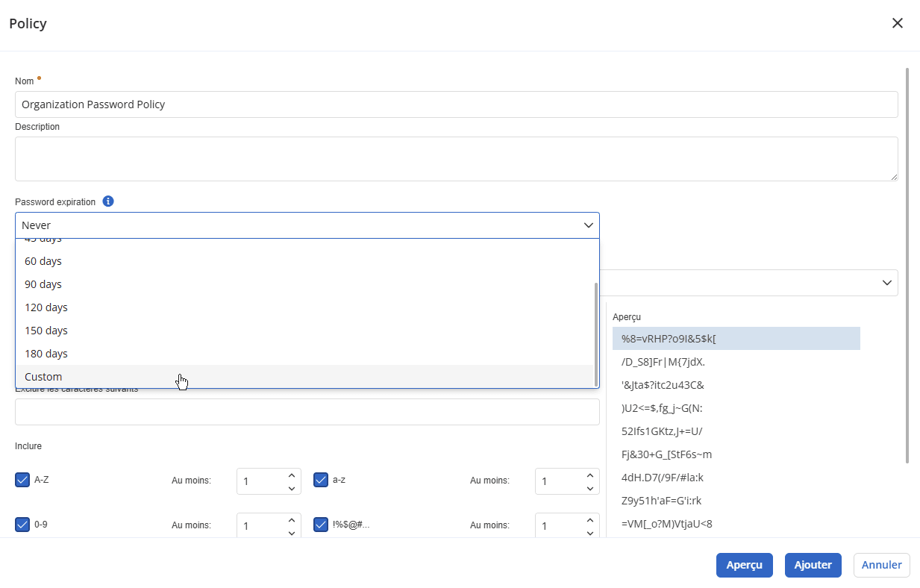Cancel with the Annuler button
The width and height of the screenshot is (920, 588).
tap(881, 565)
